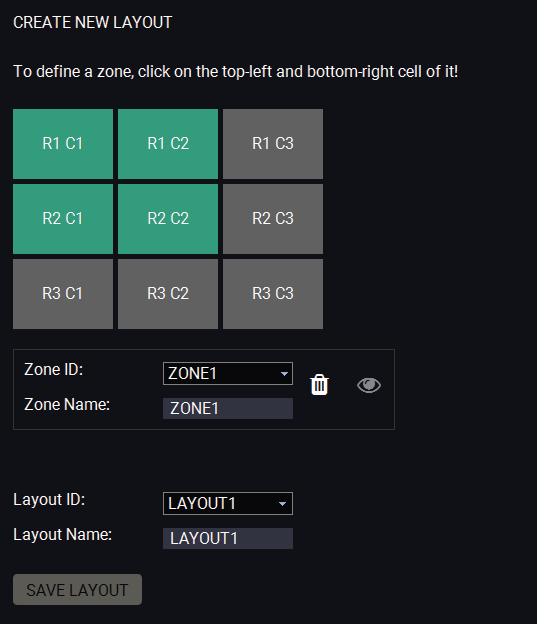Choose the green R2 C2 cell
The image size is (537, 624).
[168, 219]
